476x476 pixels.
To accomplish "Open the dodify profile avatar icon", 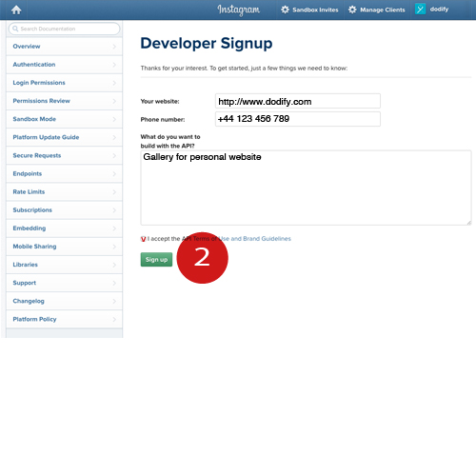I will [420, 10].
